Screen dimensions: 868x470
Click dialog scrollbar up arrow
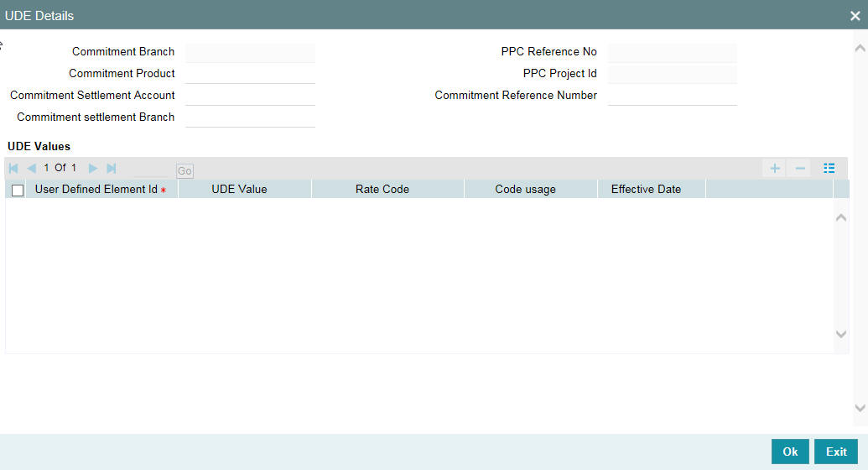click(x=860, y=48)
